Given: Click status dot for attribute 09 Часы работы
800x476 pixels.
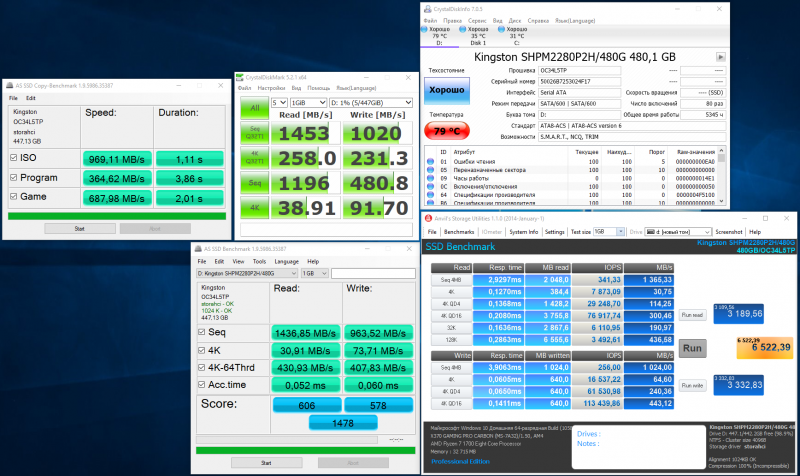Looking at the screenshot, I should pos(431,178).
